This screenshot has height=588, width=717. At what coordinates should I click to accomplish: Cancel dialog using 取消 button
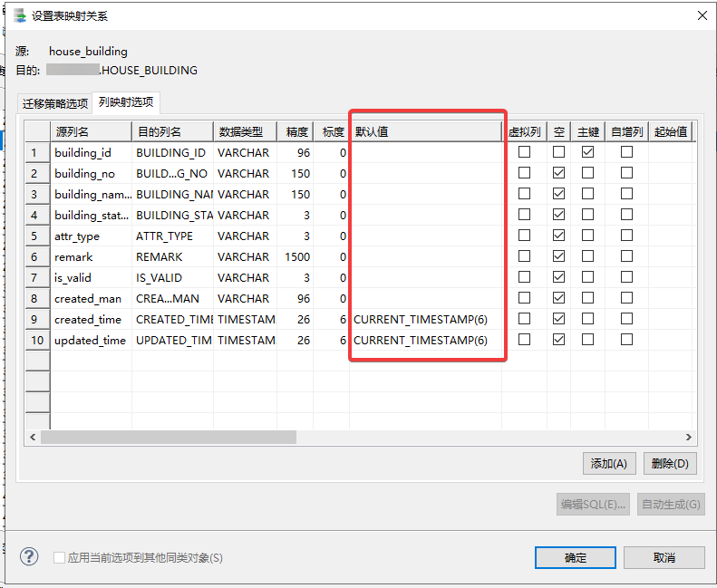click(664, 557)
